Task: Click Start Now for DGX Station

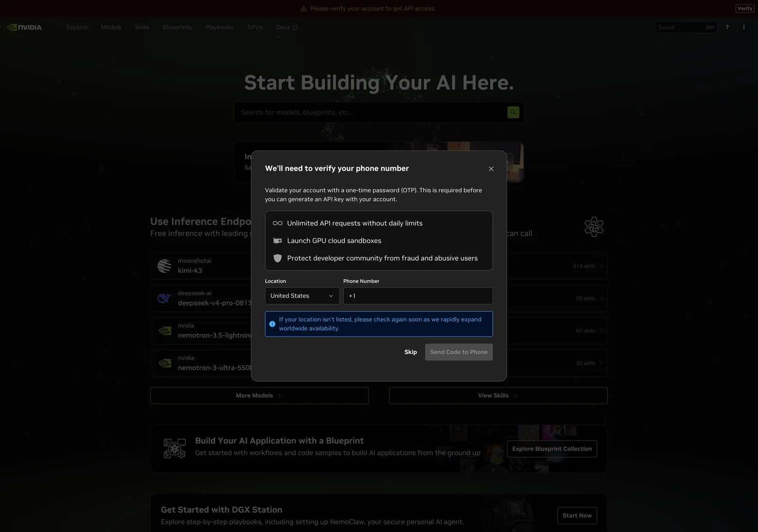Action: point(577,515)
